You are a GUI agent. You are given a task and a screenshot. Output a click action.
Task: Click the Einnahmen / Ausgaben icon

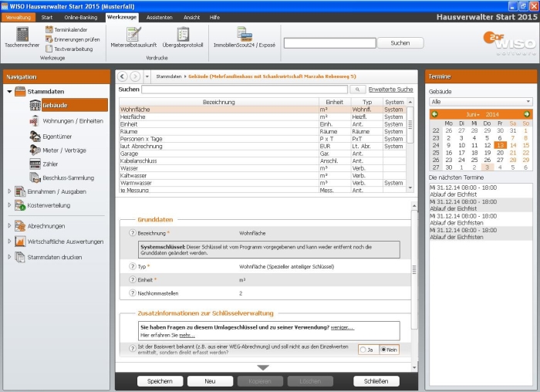tap(20, 191)
